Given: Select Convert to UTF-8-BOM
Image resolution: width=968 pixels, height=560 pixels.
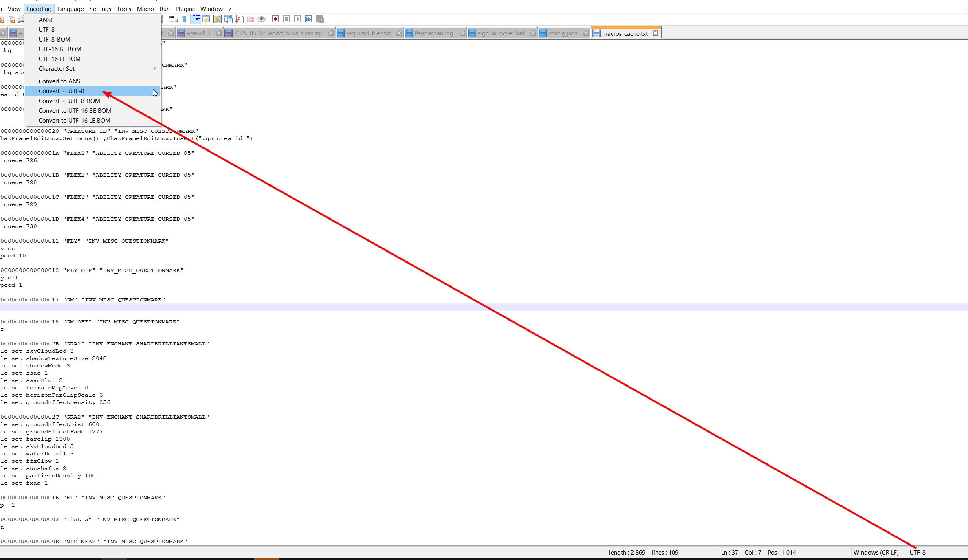Looking at the screenshot, I should tap(92, 101).
